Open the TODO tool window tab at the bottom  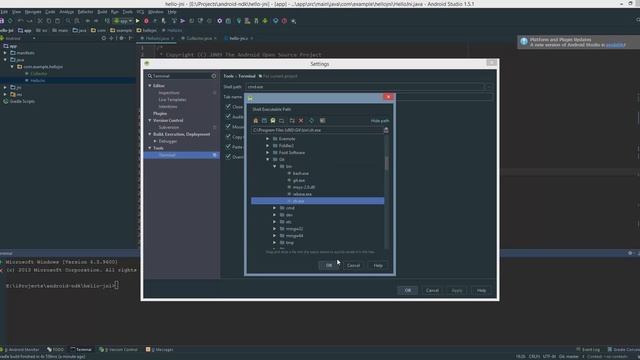pyautogui.click(x=56, y=349)
